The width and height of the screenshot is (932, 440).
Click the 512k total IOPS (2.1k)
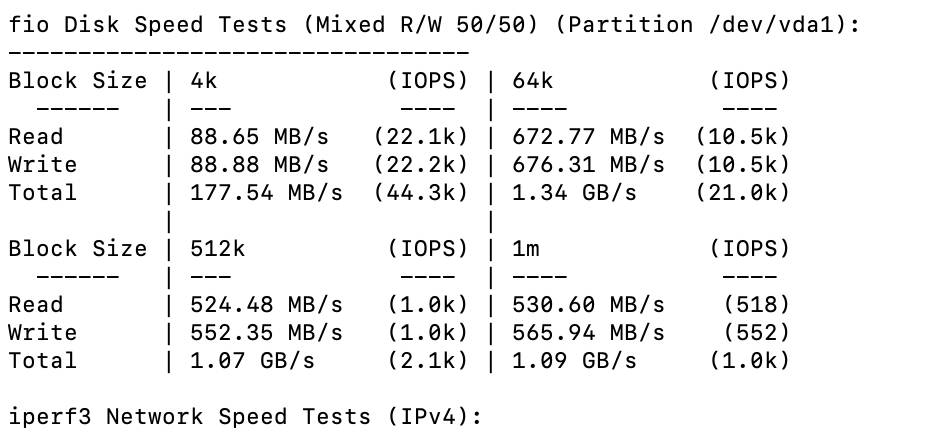point(428,361)
